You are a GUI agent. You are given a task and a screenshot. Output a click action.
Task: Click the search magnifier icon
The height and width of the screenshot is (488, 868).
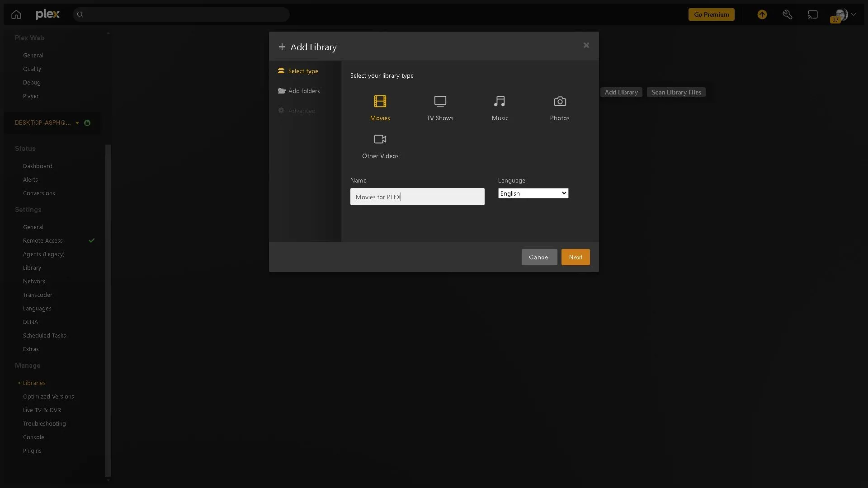(x=80, y=15)
